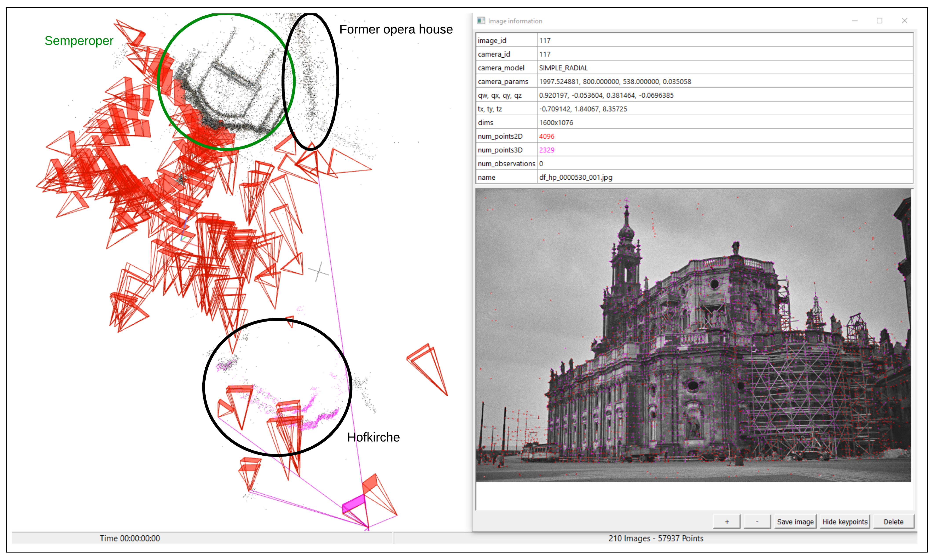Screen dimensions: 934x560
Task: Select the camera_id value cell
Action: point(725,54)
